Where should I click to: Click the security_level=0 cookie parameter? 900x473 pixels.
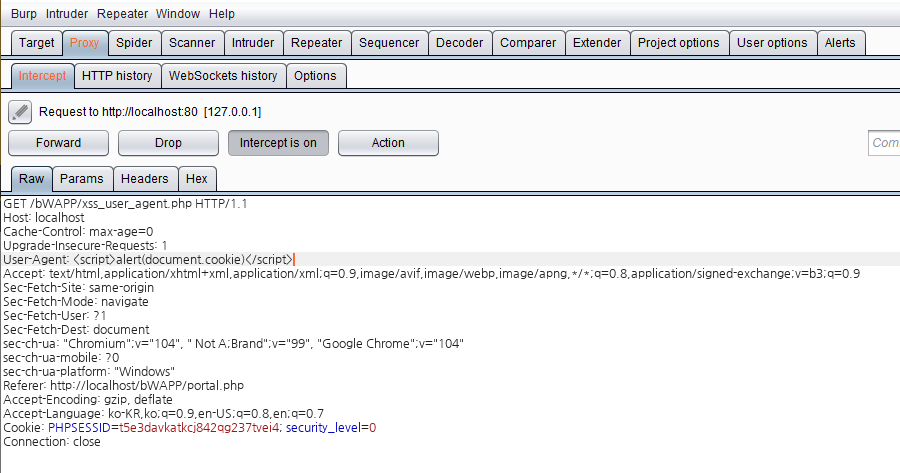(x=331, y=428)
